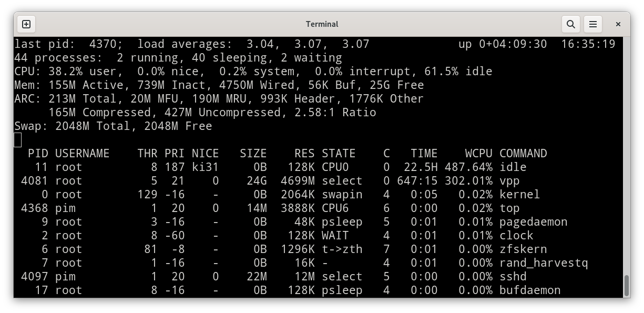Image resolution: width=644 pixels, height=313 pixels.
Task: Click the COMMAND column header
Action: [x=523, y=154]
